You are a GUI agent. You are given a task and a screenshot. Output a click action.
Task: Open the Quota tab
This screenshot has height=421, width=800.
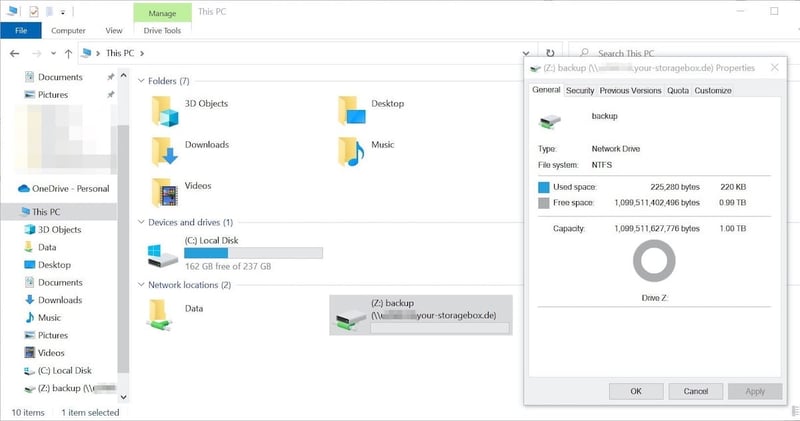coord(678,90)
